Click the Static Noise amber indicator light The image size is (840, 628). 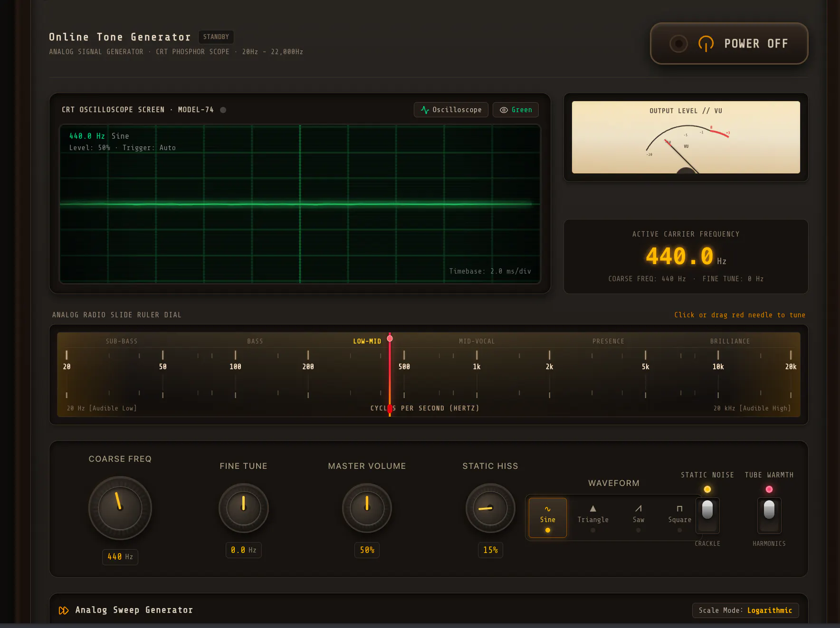pyautogui.click(x=707, y=489)
